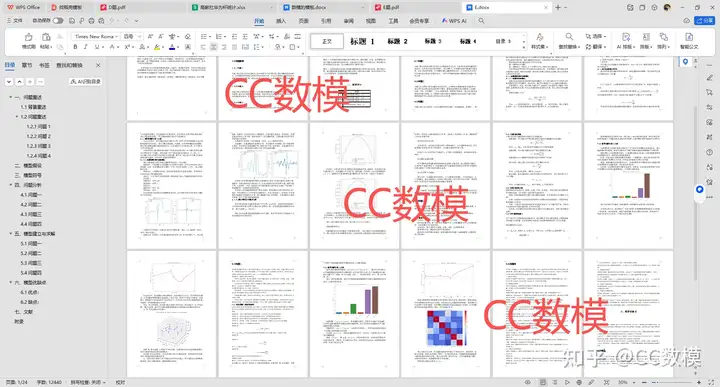Toggle bold formatting with the B icon
This screenshot has width=720, height=387.
click(75, 47)
